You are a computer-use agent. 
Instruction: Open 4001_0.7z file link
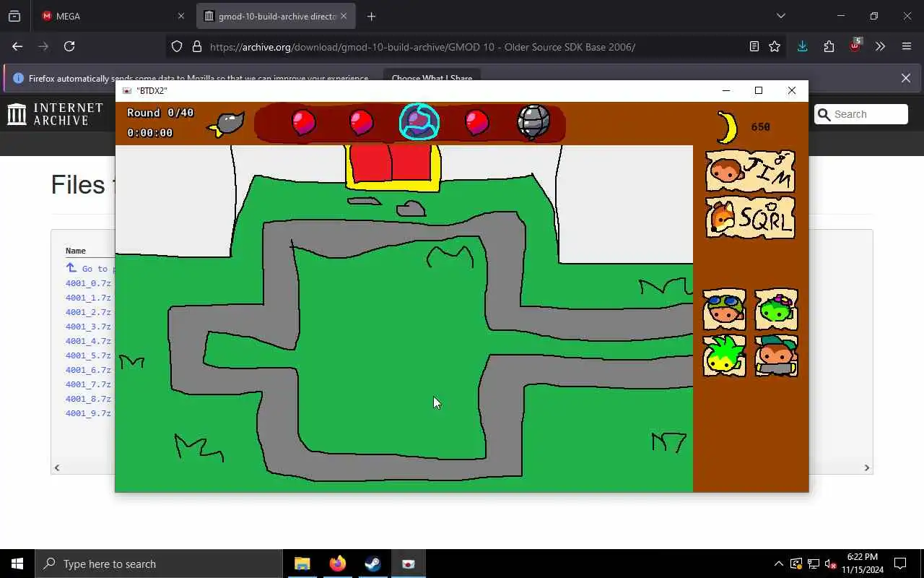(x=88, y=283)
